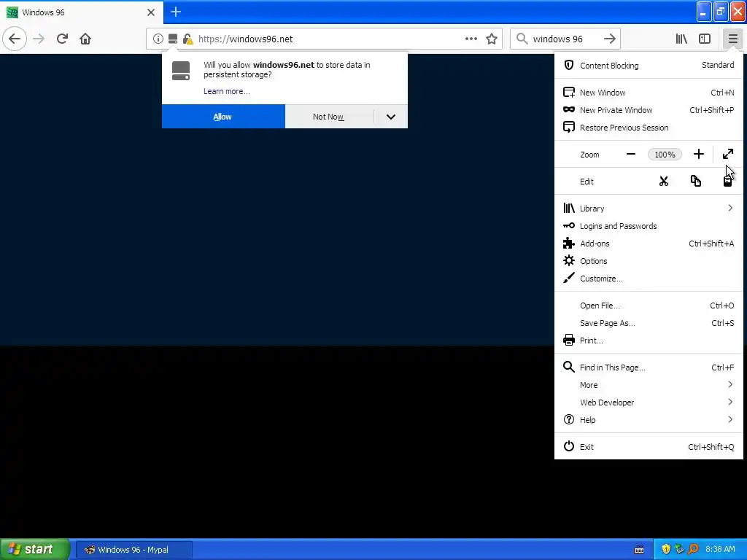747x560 pixels.
Task: Choose Save Page As…
Action: click(x=649, y=323)
